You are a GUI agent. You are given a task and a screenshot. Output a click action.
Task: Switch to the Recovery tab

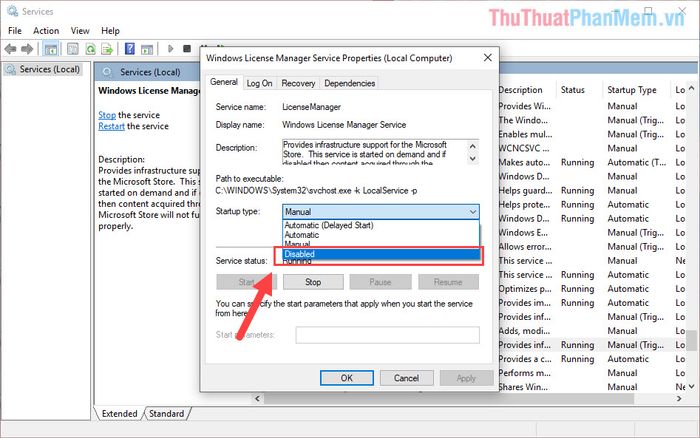pos(298,83)
